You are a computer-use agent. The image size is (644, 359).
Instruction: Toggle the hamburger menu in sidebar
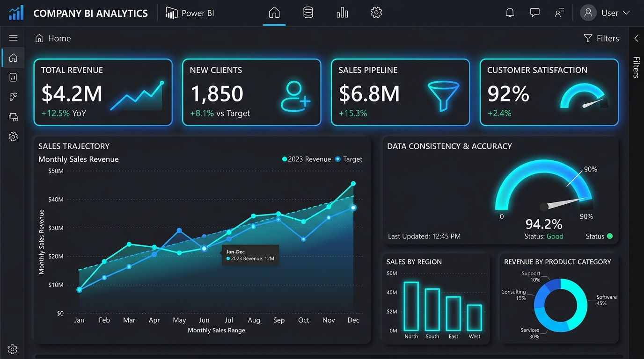[x=13, y=38]
